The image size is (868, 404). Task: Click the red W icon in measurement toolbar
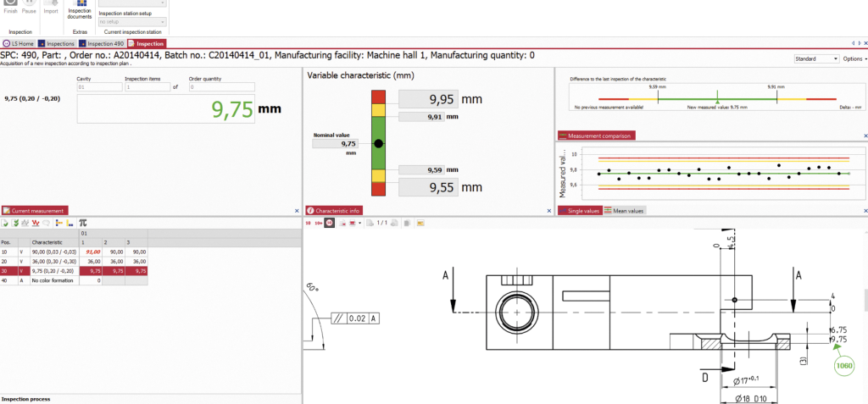coord(35,223)
